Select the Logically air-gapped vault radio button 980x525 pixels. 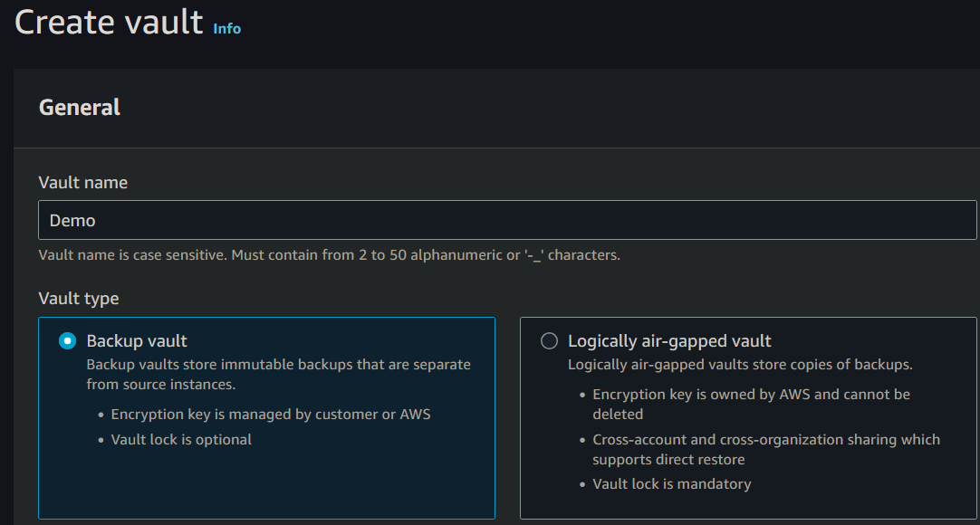pyautogui.click(x=549, y=341)
